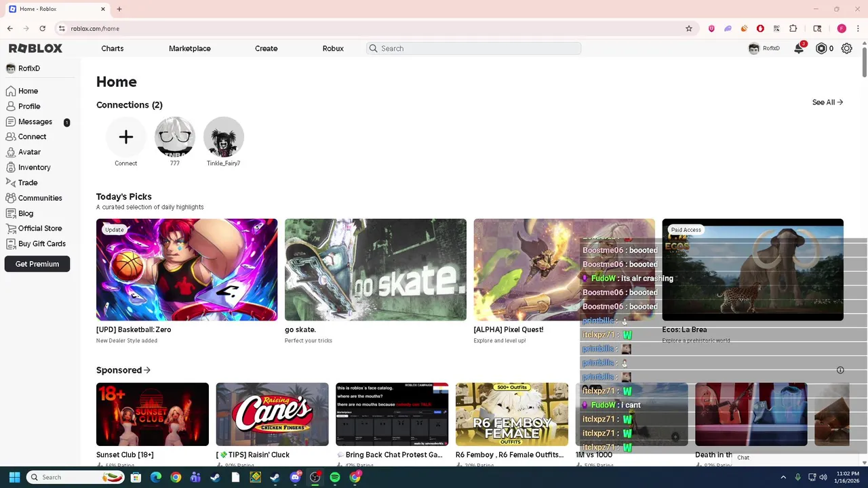Image resolution: width=868 pixels, height=488 pixels.
Task: Open a new browser tab
Action: click(x=119, y=9)
